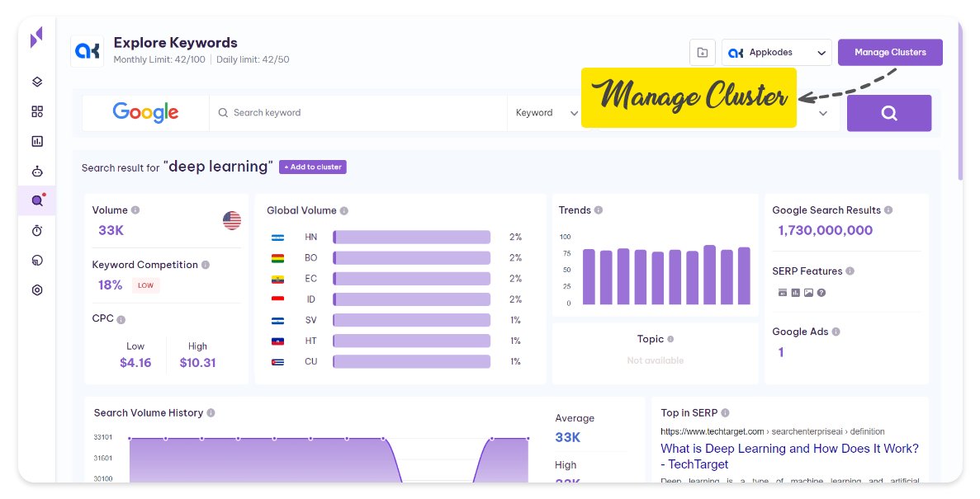Screen dimensions: 980x499
Task: Click the Google Ads count value 1
Action: pos(781,352)
